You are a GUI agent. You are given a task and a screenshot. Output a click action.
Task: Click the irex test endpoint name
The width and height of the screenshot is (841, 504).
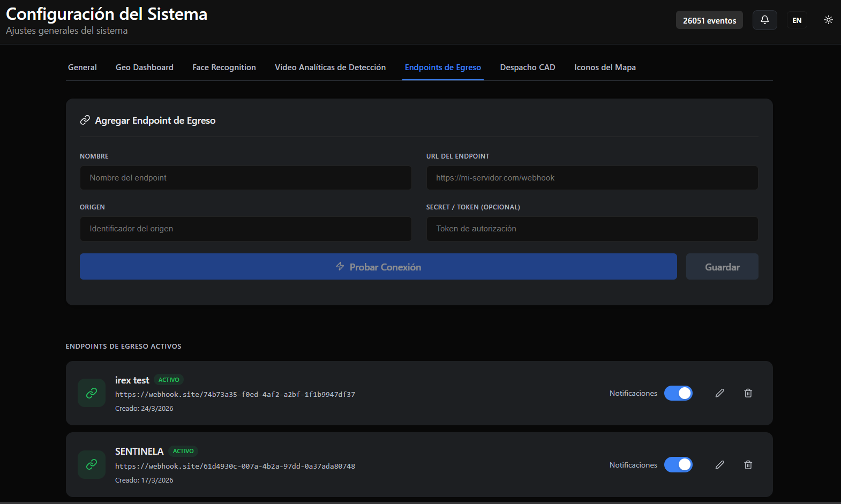pyautogui.click(x=132, y=380)
